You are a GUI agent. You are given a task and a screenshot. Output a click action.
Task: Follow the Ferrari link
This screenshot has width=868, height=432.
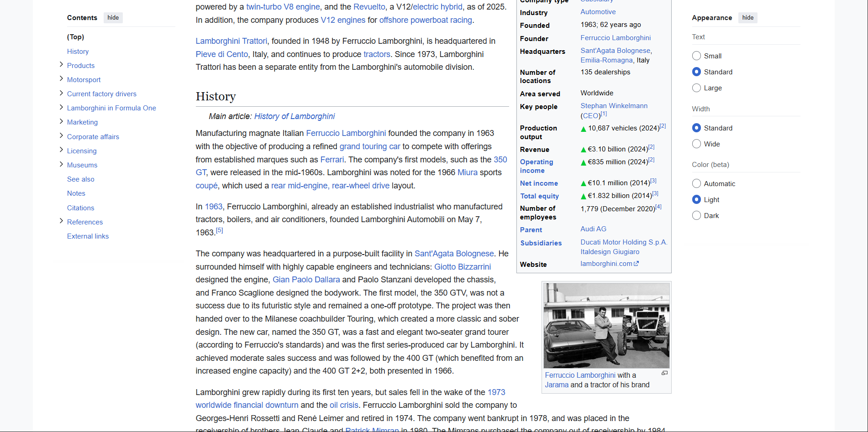(332, 160)
